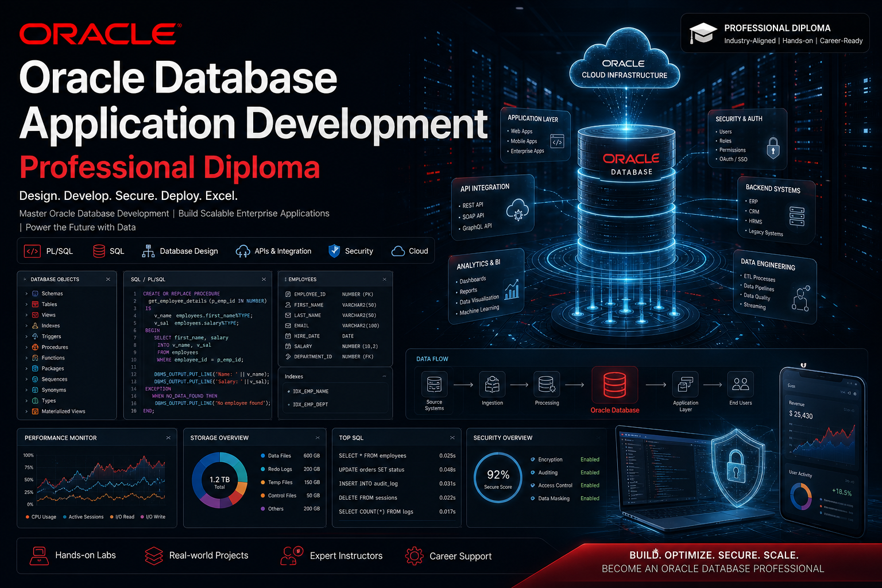
Task: Open the DATABASE OBJECTS panel header
Action: (67, 279)
